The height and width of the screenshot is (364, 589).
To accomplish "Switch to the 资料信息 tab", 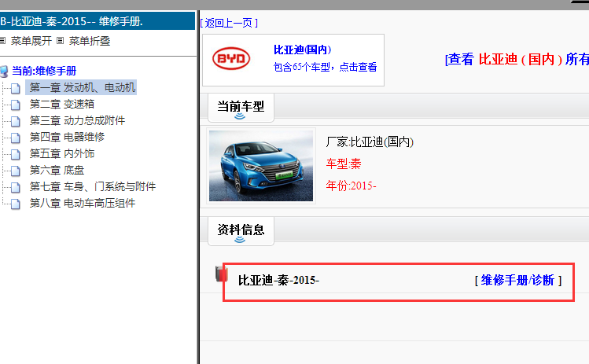I will 241,231.
